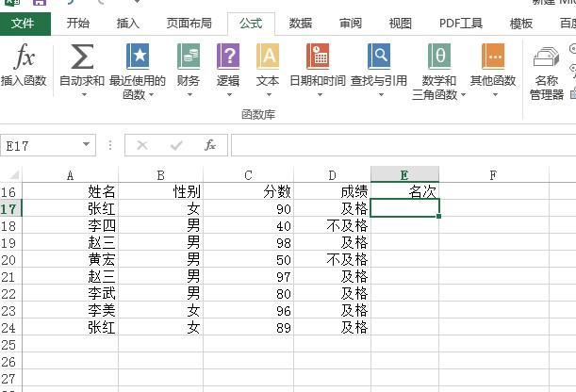This screenshot has height=392, width=576.
Task: Click the formula bar confirm checkmark icon
Action: click(176, 145)
